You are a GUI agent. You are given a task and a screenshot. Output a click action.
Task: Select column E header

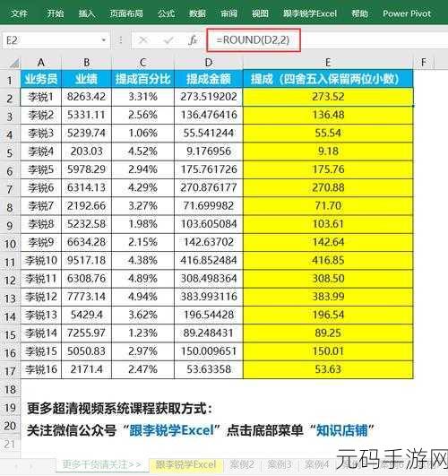[x=328, y=63]
